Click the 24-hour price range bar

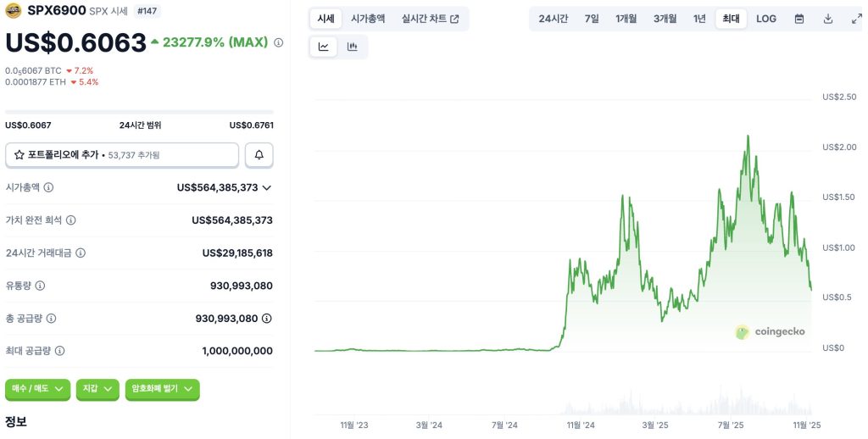[x=139, y=112]
